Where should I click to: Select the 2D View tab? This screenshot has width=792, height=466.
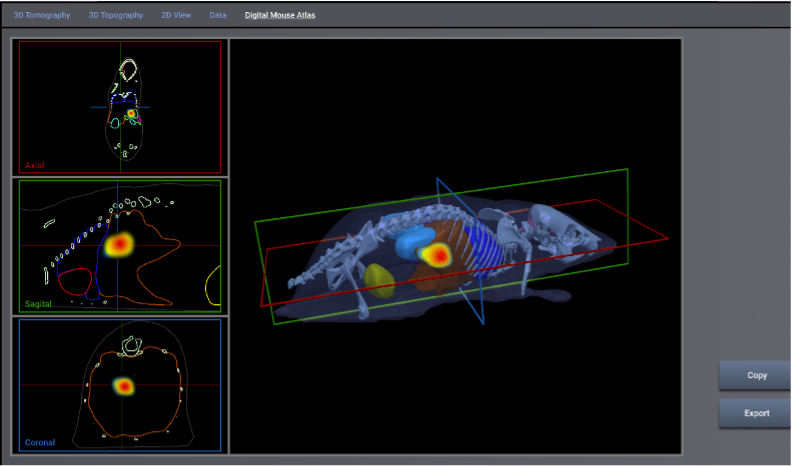click(x=176, y=16)
